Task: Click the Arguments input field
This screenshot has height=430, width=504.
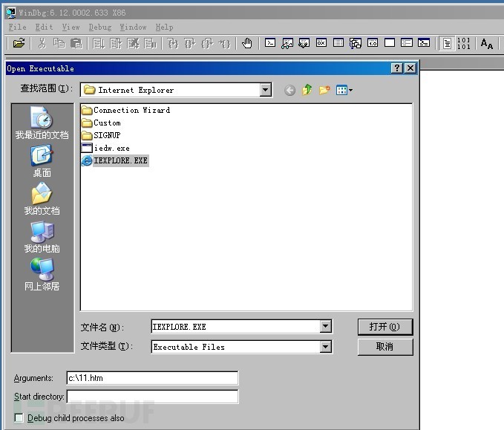Action: point(152,378)
